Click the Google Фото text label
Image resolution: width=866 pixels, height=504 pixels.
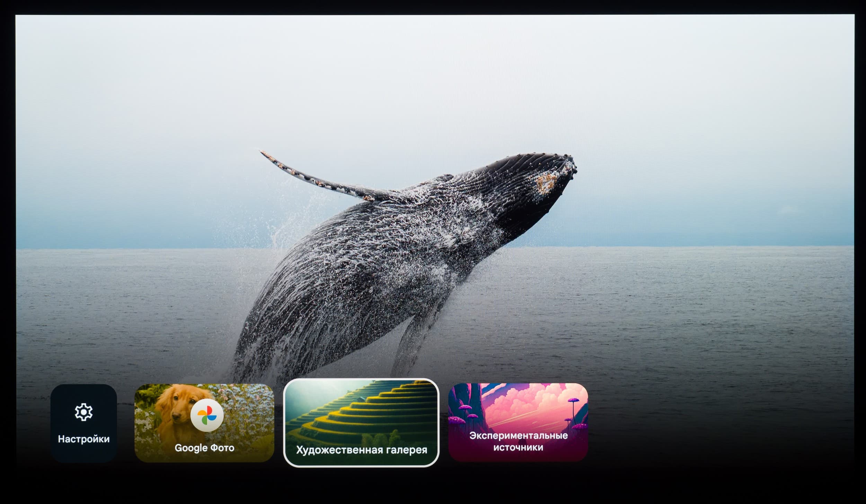click(204, 448)
